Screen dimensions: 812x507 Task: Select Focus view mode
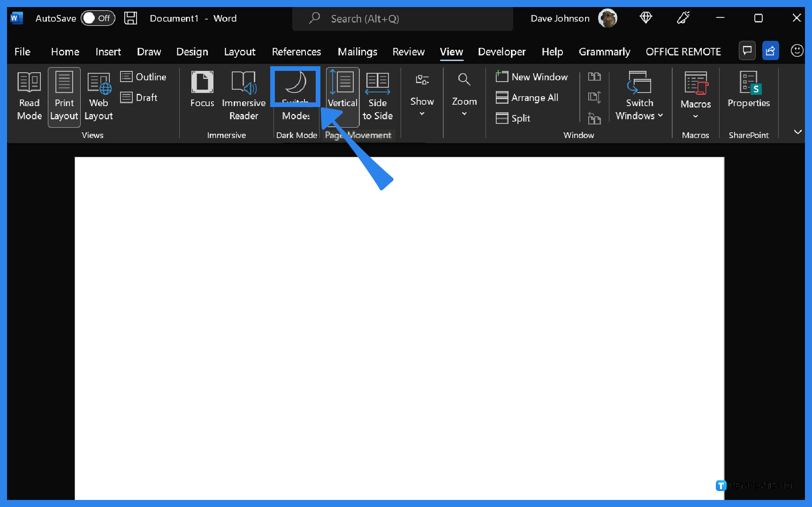click(202, 92)
